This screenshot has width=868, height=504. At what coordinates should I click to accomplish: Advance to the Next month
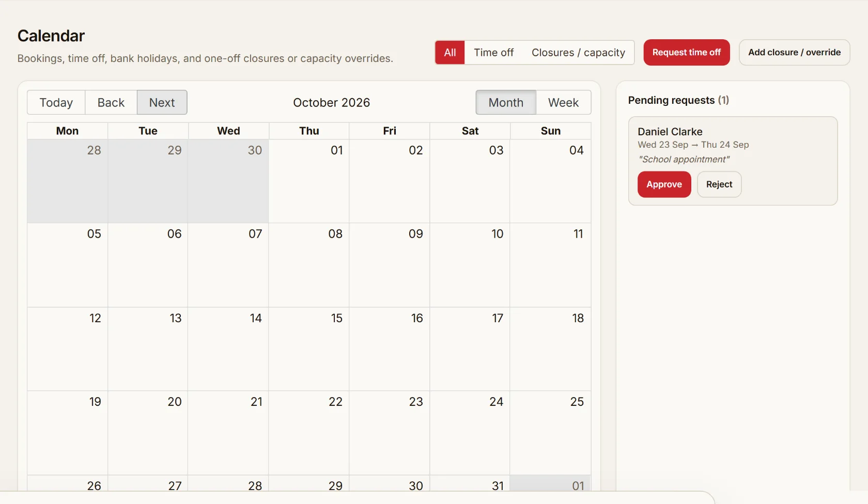(x=162, y=102)
